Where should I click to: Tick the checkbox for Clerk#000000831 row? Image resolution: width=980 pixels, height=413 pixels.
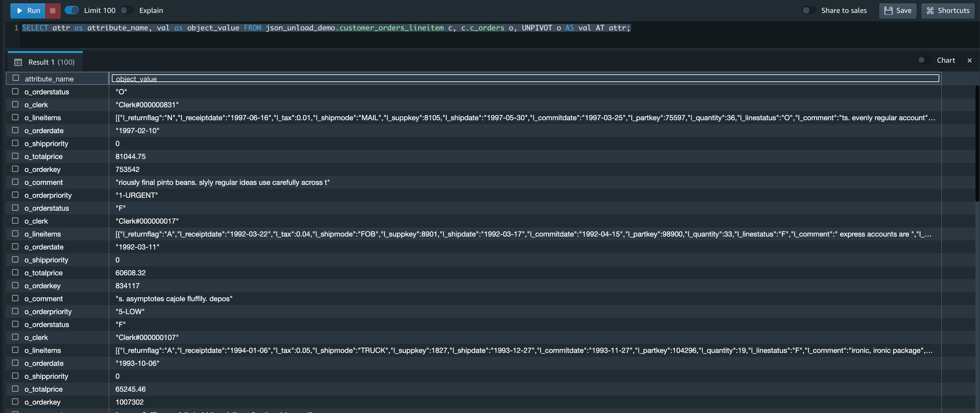pyautogui.click(x=15, y=104)
